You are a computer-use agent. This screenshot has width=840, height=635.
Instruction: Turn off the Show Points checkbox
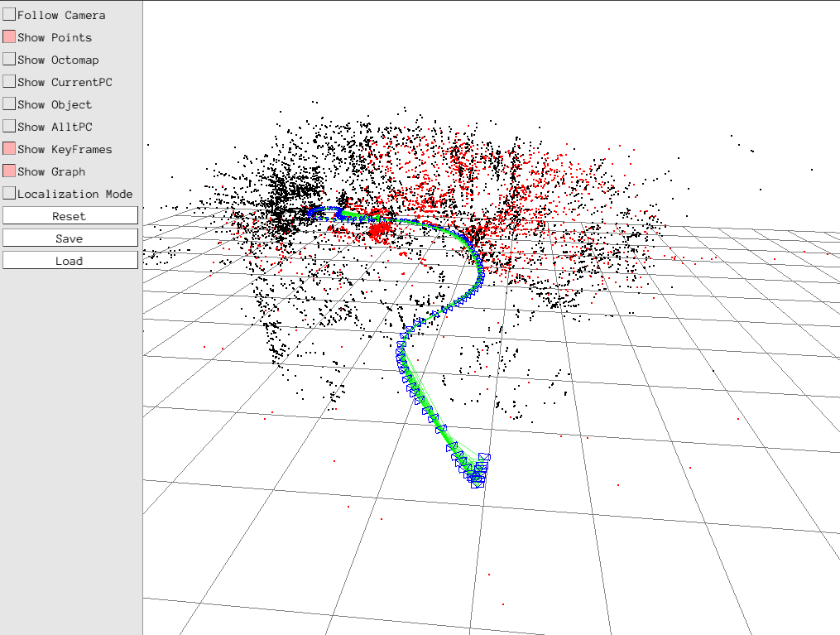click(x=9, y=37)
